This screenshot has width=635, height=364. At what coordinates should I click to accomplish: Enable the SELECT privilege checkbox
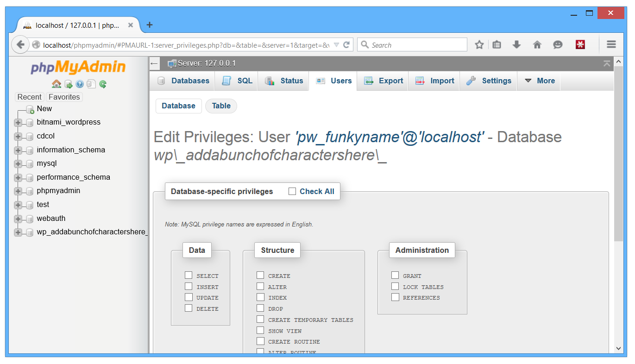tap(189, 276)
